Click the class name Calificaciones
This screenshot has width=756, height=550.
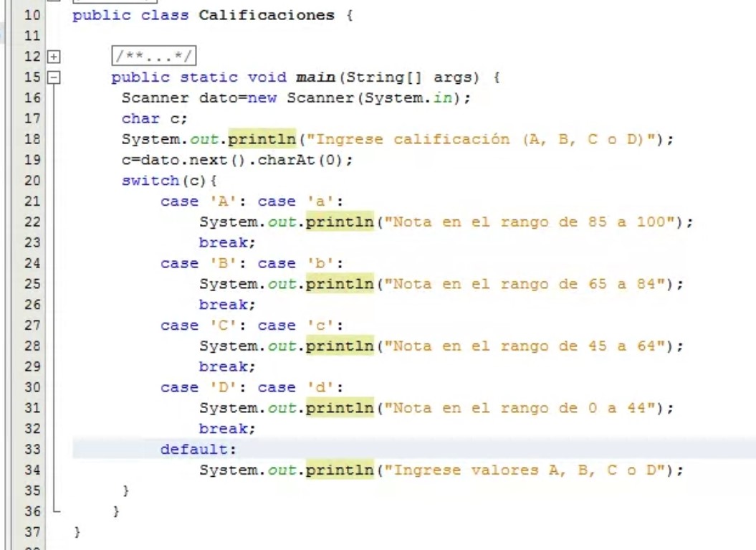click(x=267, y=15)
